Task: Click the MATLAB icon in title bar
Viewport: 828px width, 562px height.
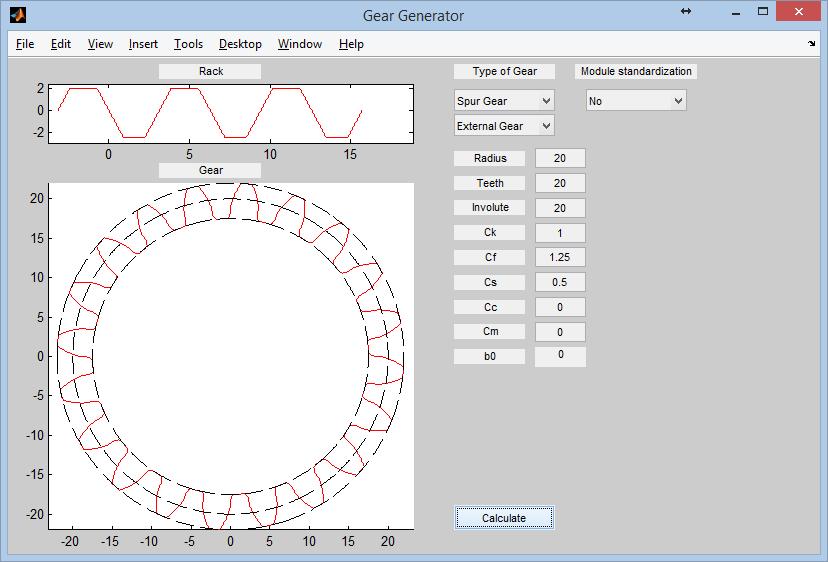Action: (17, 15)
